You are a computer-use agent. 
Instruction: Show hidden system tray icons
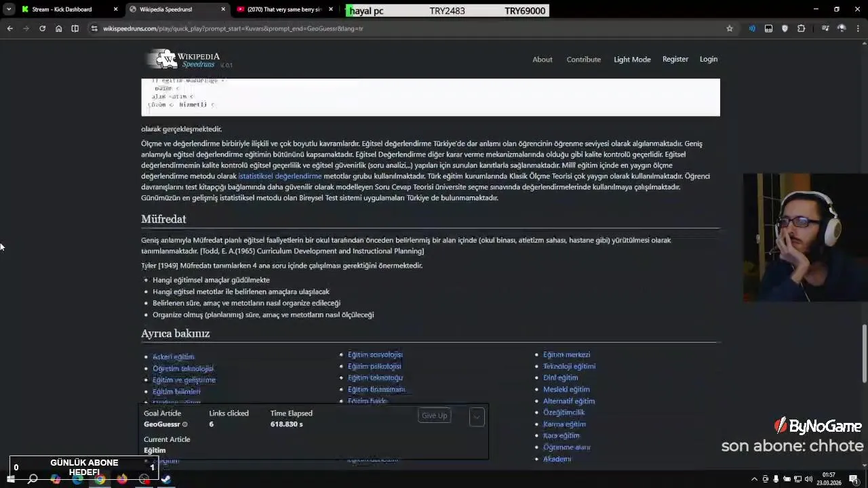pos(754,479)
